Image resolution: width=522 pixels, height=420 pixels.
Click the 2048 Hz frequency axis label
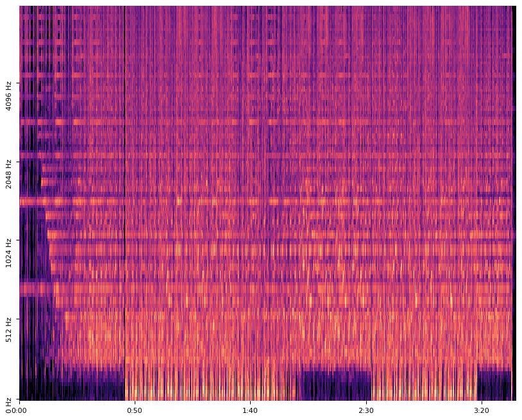pos(8,174)
